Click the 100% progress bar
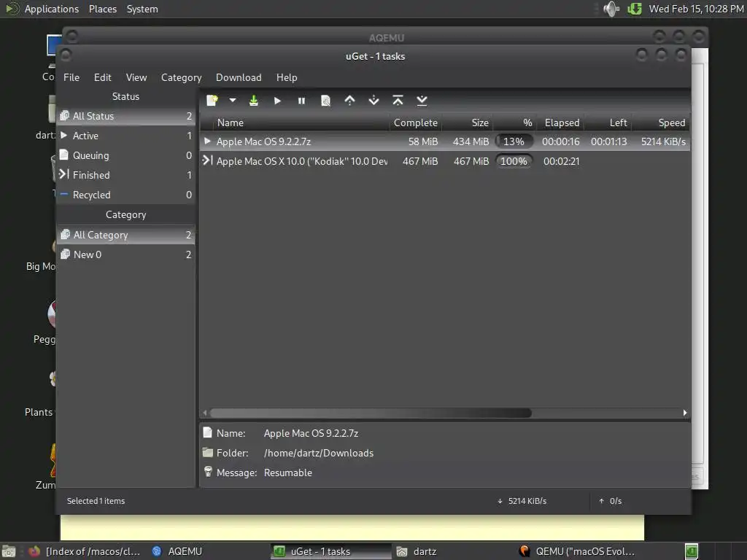This screenshot has width=747, height=560. [x=514, y=161]
